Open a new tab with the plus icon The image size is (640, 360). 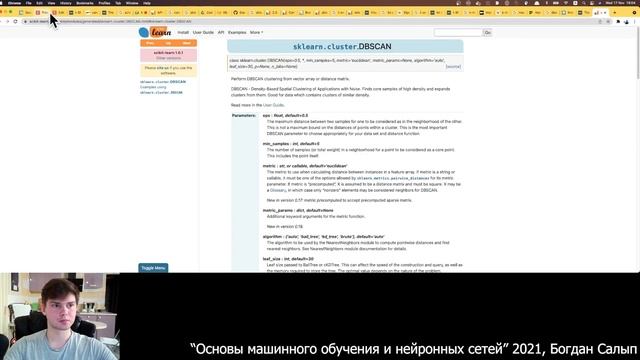point(615,13)
